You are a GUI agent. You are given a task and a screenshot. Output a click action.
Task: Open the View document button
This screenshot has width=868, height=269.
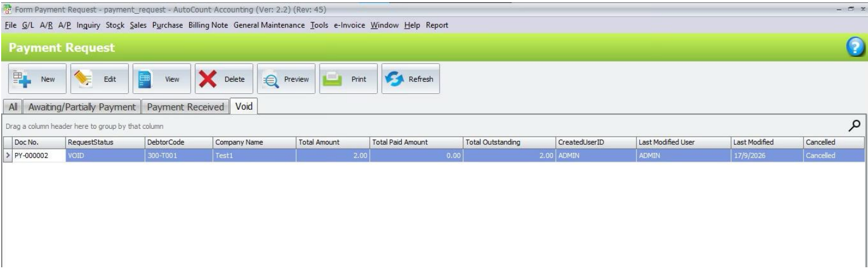click(x=159, y=79)
